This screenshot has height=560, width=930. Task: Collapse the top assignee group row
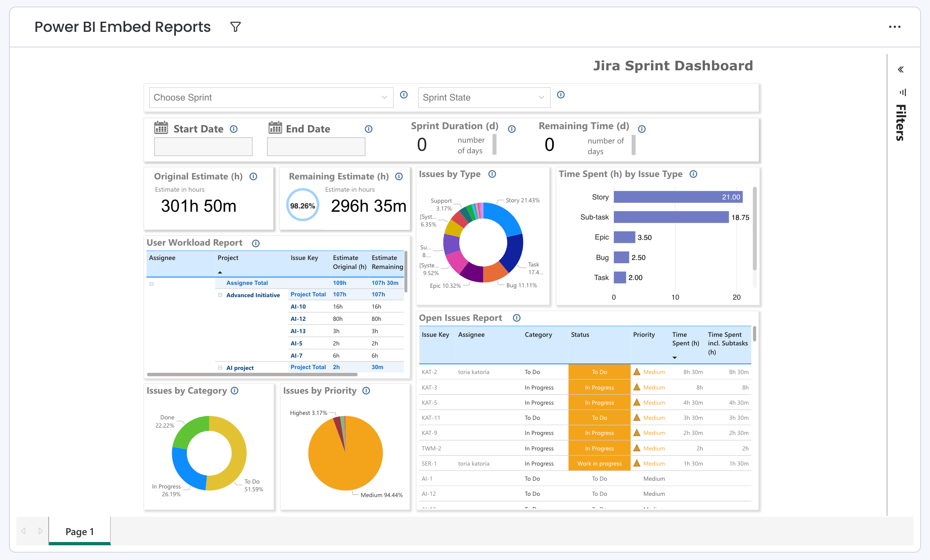[151, 284]
